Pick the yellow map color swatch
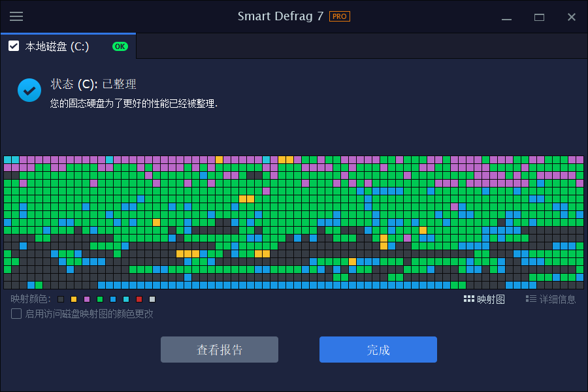This screenshot has height=392, width=588. (x=74, y=299)
